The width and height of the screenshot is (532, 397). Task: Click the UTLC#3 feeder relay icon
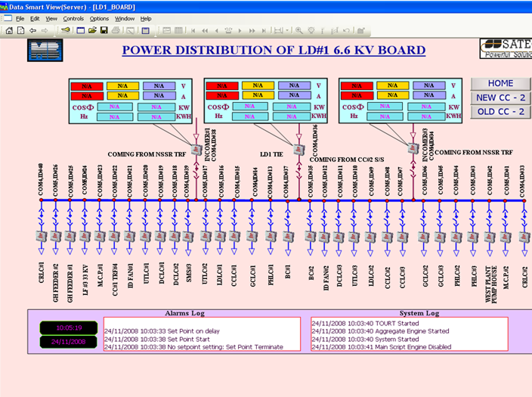tap(354, 237)
